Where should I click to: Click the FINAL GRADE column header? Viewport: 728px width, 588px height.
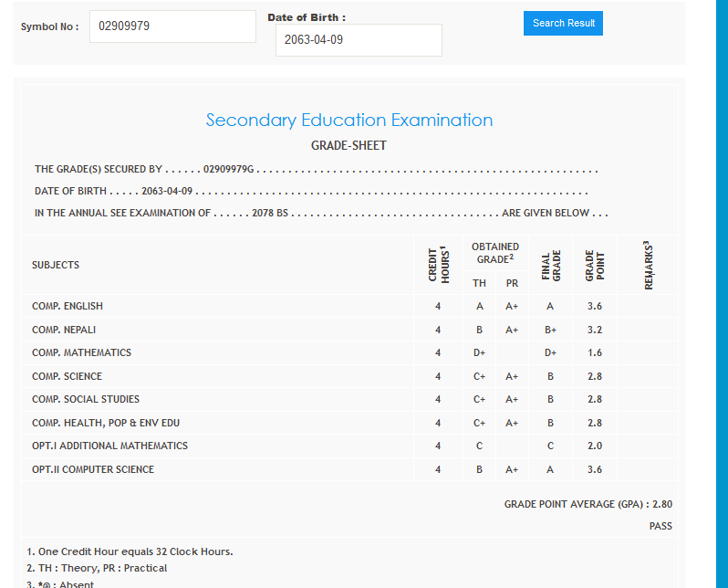click(x=550, y=265)
